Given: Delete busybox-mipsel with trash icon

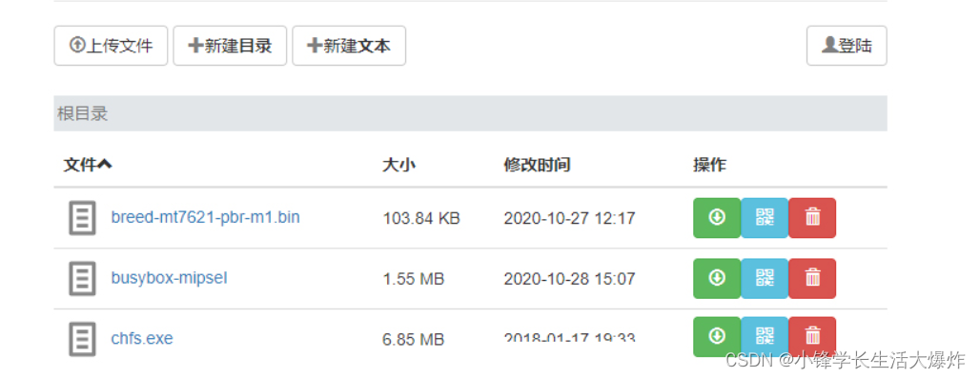Looking at the screenshot, I should coord(812,278).
